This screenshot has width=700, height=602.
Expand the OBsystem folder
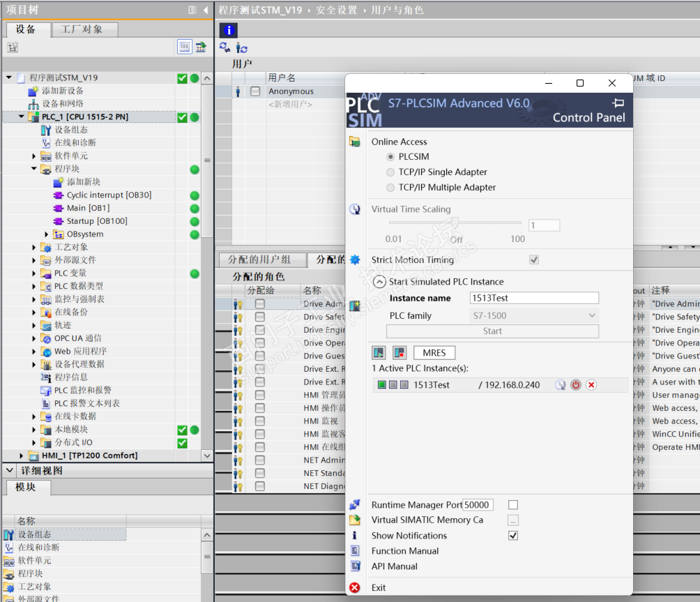[x=47, y=234]
